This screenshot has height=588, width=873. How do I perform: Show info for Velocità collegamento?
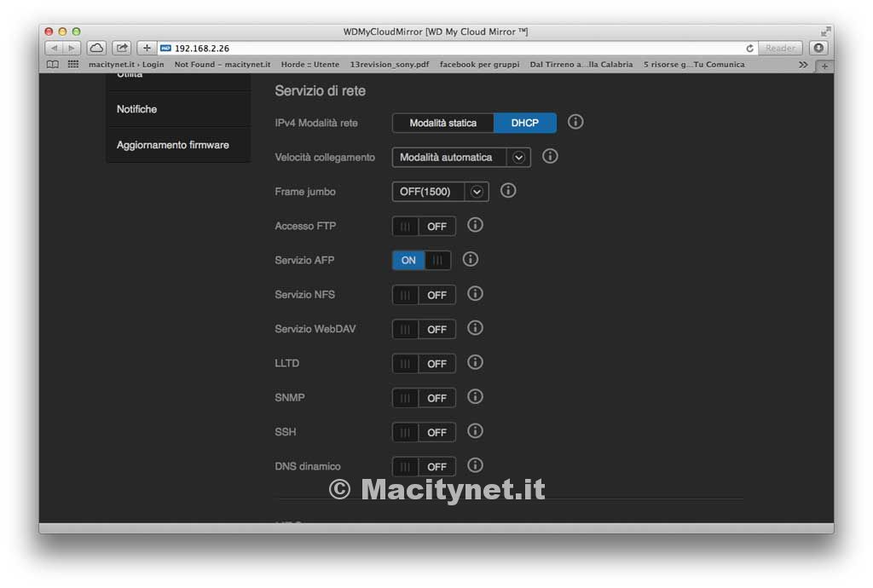click(550, 156)
